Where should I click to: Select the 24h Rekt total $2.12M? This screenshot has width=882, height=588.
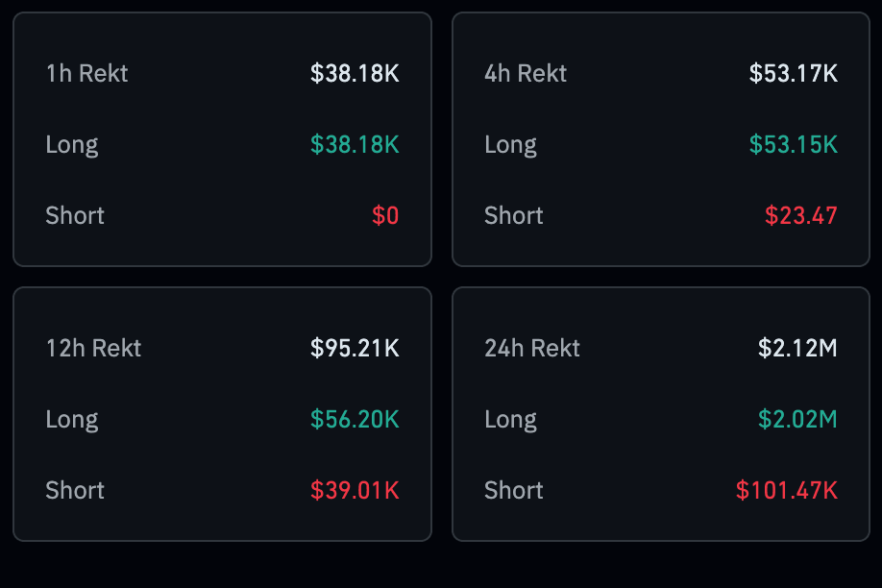pos(797,348)
